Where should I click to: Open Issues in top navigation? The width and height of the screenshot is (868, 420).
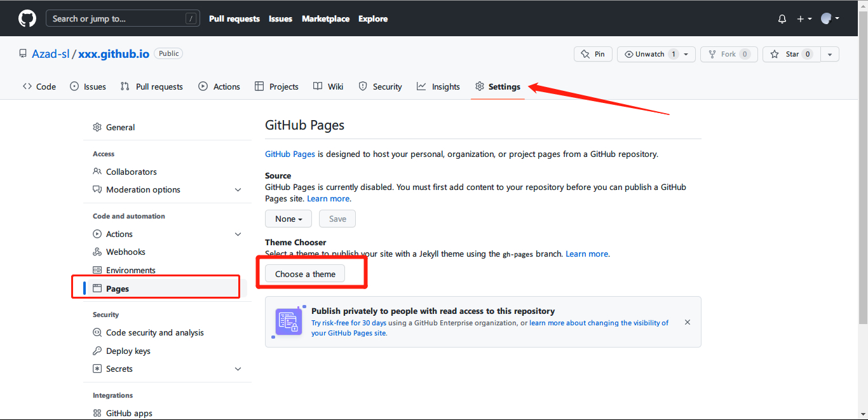tap(280, 18)
